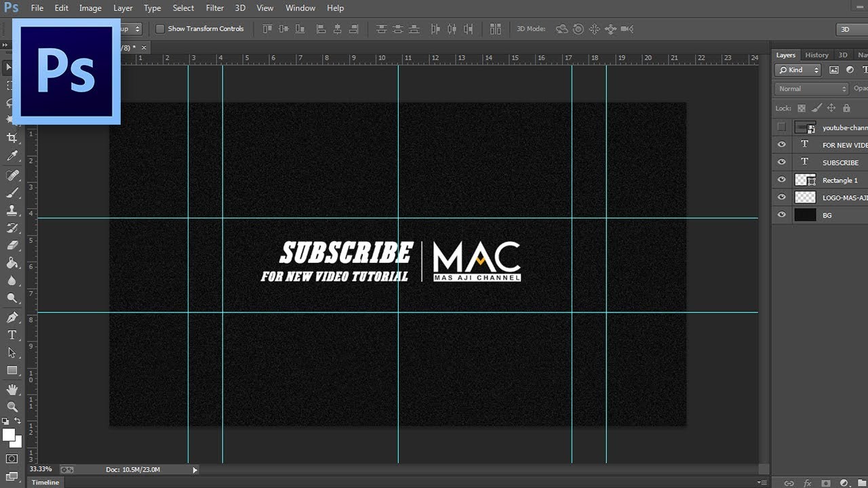Open the Image menu
The image size is (868, 488).
90,8
